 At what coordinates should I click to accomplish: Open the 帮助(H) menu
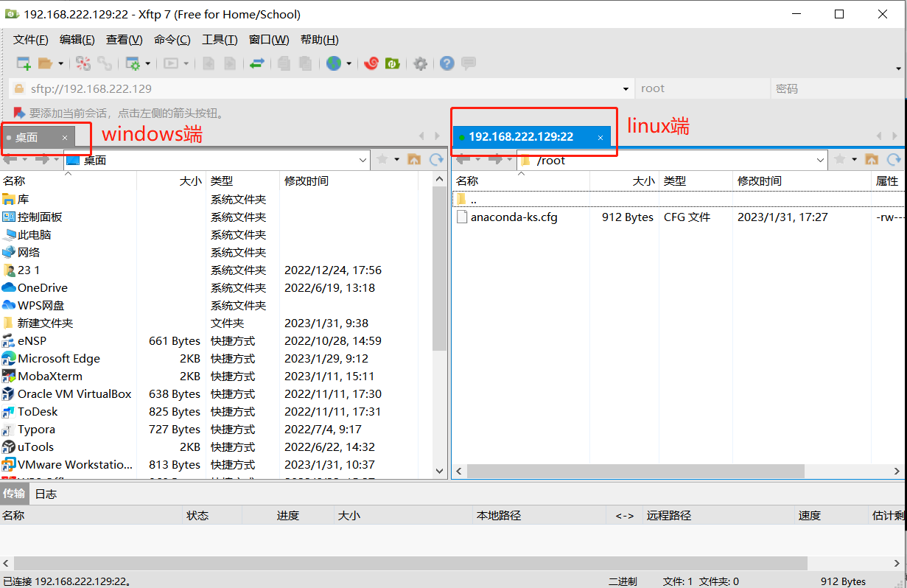click(x=320, y=40)
